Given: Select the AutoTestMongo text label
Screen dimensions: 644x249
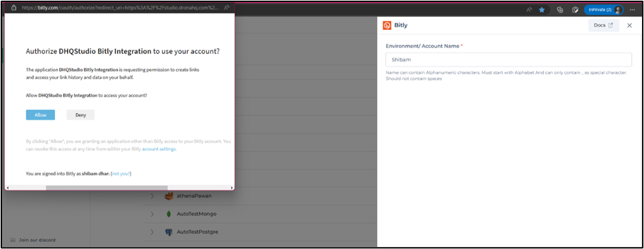Looking at the screenshot, I should click(196, 214).
